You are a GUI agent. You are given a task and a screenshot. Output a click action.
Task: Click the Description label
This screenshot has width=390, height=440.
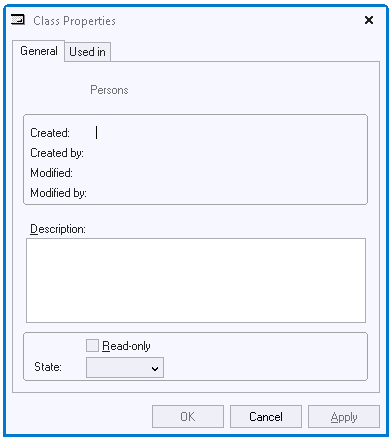(x=58, y=229)
